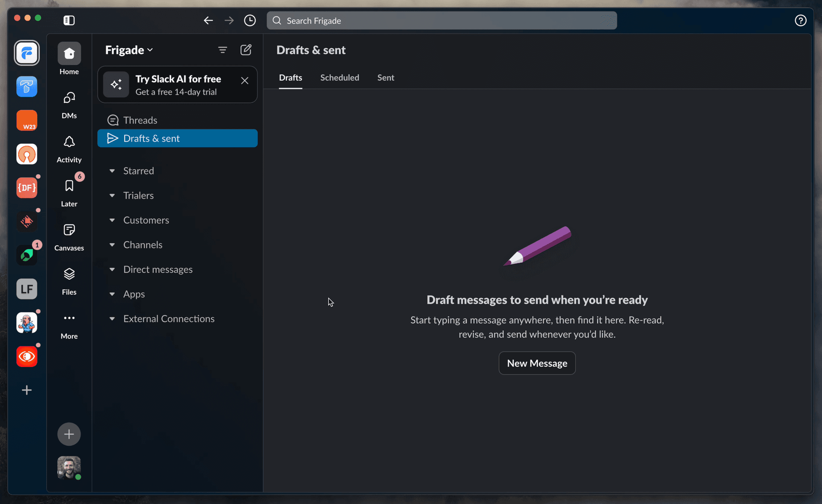
Task: Open the sidebar filter icon
Action: (222, 50)
